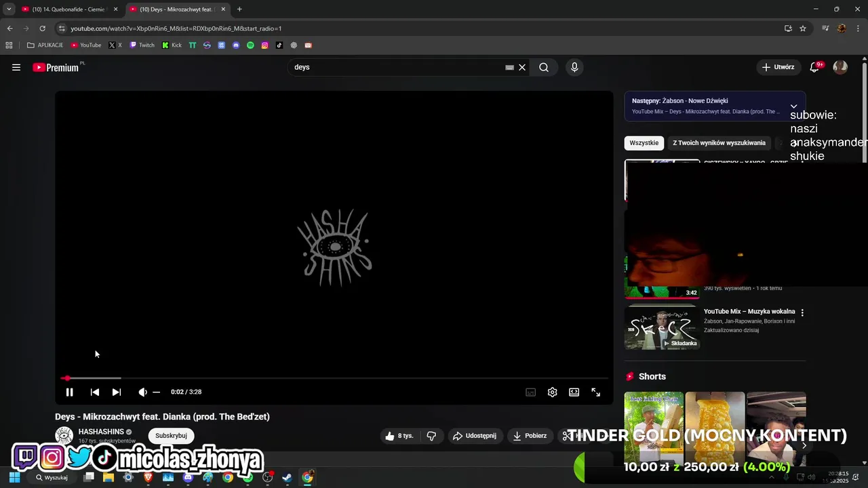868x488 pixels.
Task: Click the Wyszukaj taskbar search box
Action: [x=54, y=477]
